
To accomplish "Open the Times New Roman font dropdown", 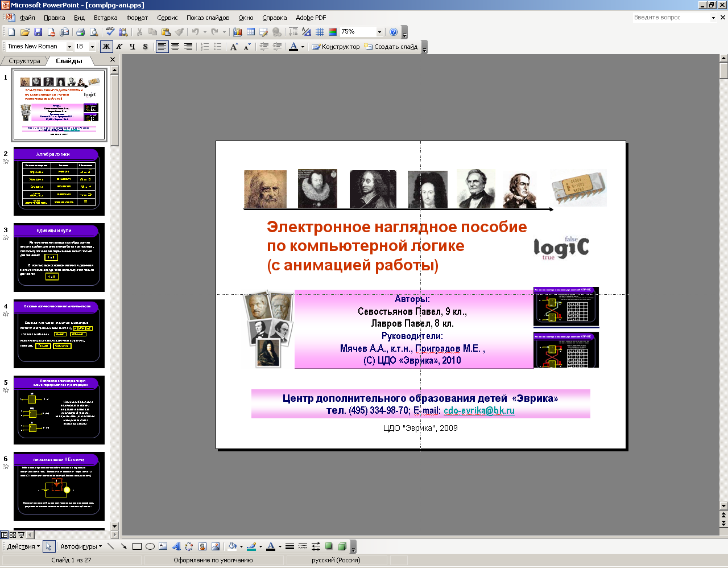I will click(70, 47).
